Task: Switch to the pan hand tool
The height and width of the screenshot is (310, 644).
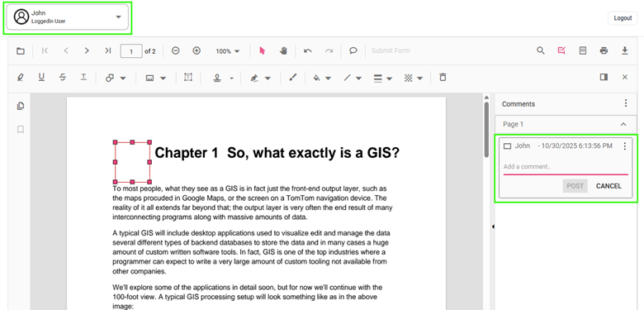Action: tap(283, 50)
